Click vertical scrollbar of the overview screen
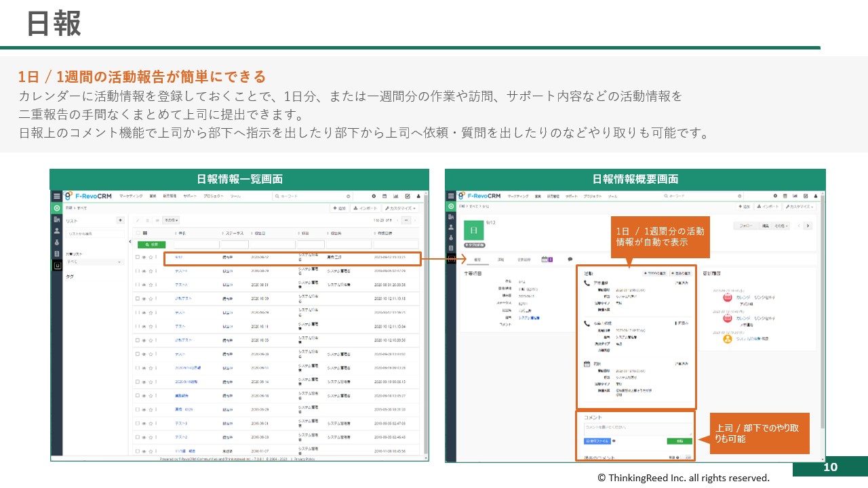Viewport: 868px width, 488px height. 822,312
